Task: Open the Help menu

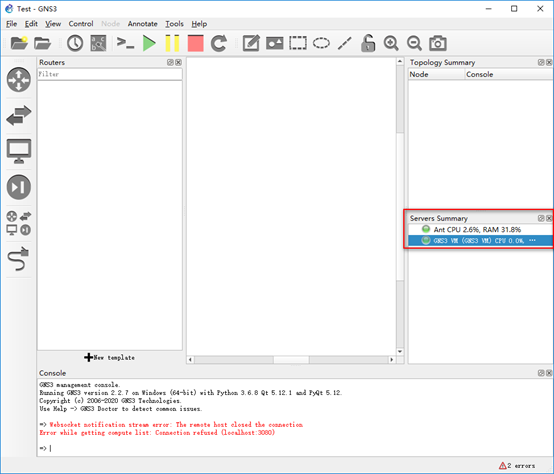Action: (199, 24)
